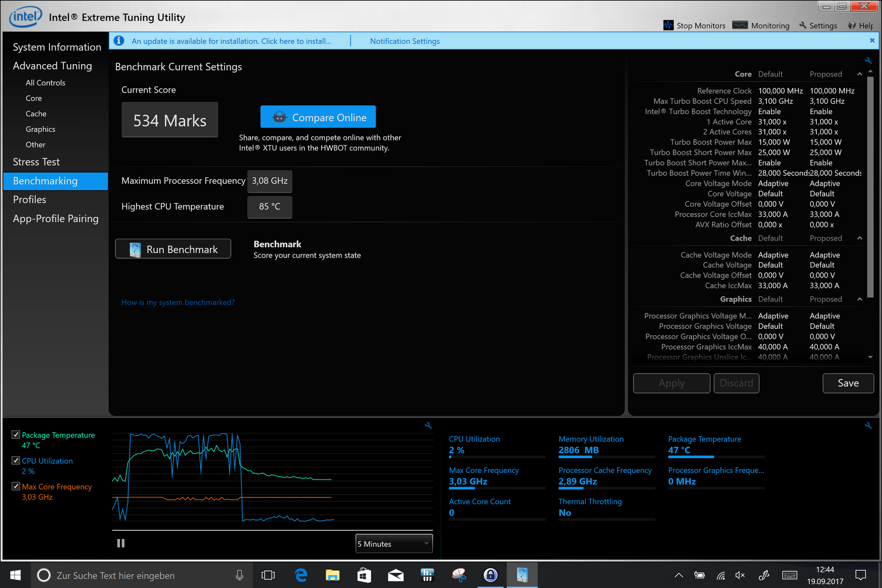Viewport: 882px width, 588px height.
Task: Open Profiles section
Action: click(29, 199)
